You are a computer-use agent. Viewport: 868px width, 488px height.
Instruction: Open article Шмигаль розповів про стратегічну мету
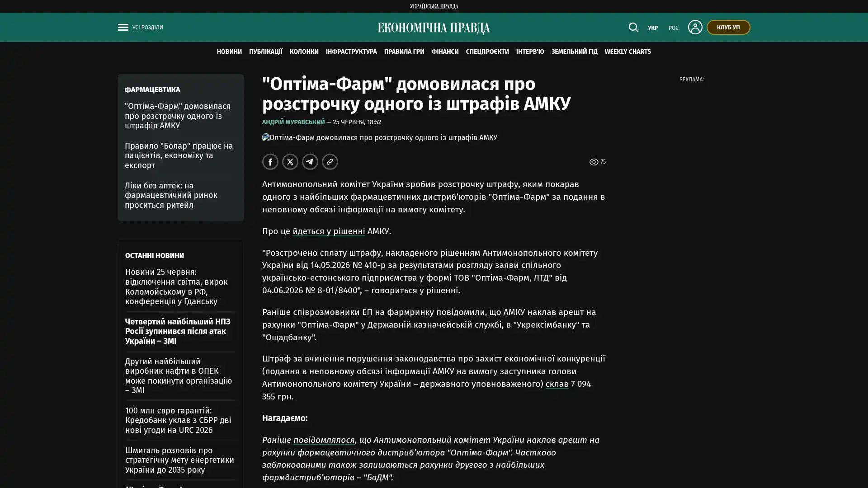pos(180,460)
